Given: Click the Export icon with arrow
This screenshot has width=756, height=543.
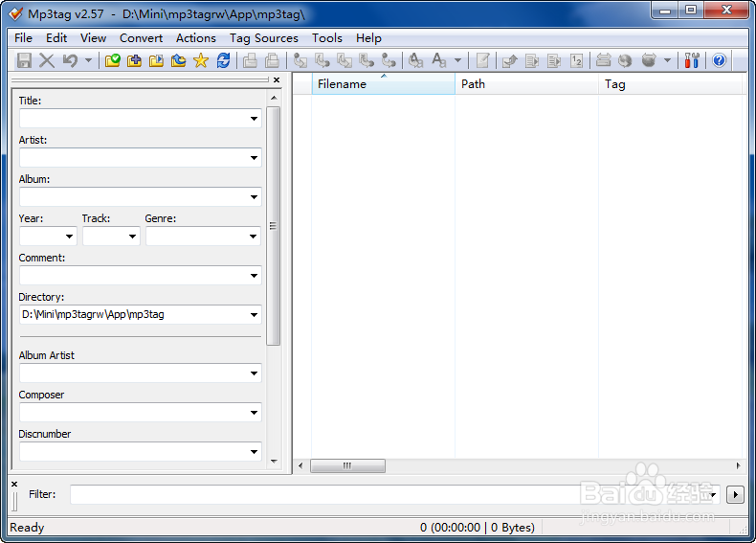Looking at the screenshot, I should click(510, 61).
